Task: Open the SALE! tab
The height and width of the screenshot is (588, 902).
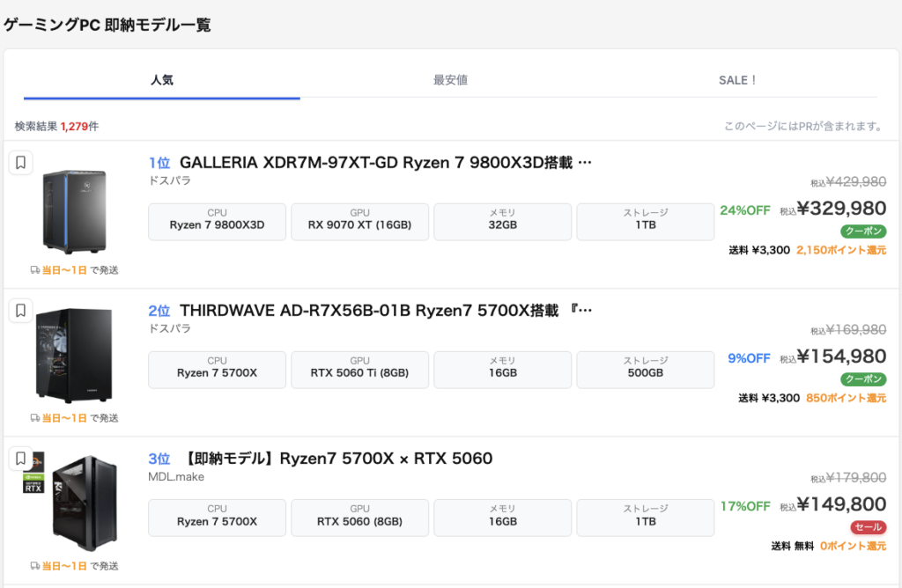Action: coord(737,80)
